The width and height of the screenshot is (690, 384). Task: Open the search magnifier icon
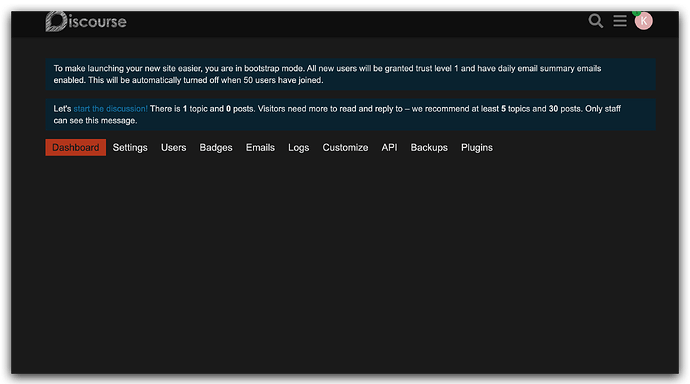click(x=595, y=21)
